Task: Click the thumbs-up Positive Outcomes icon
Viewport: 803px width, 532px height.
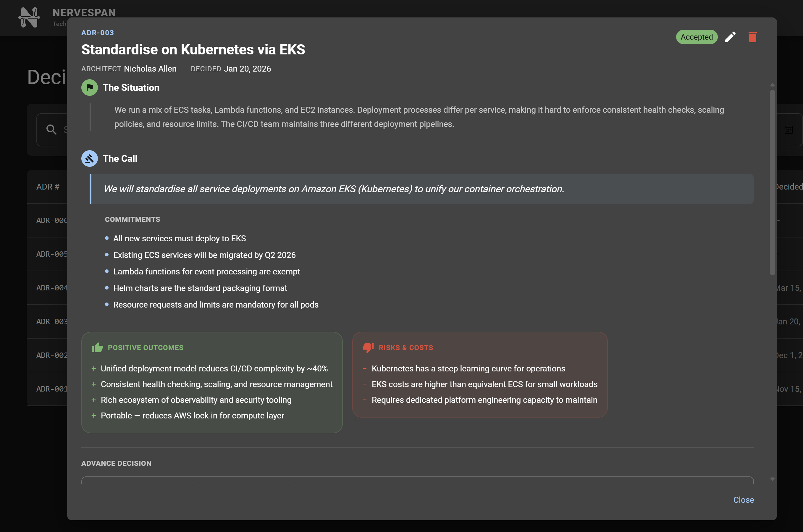Action: (x=97, y=347)
